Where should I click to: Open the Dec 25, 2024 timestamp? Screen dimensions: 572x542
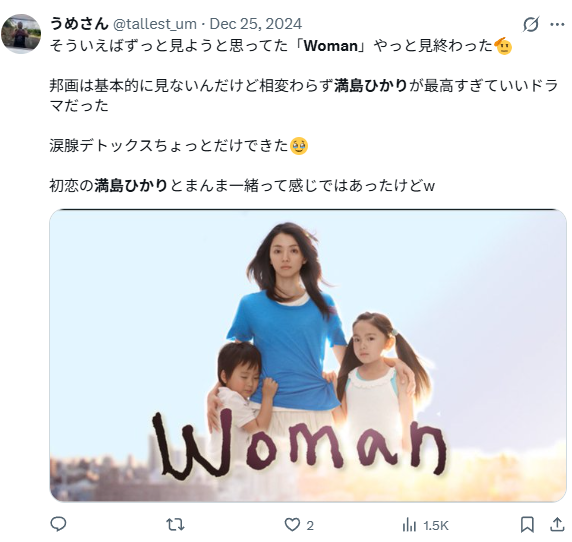pyautogui.click(x=256, y=24)
